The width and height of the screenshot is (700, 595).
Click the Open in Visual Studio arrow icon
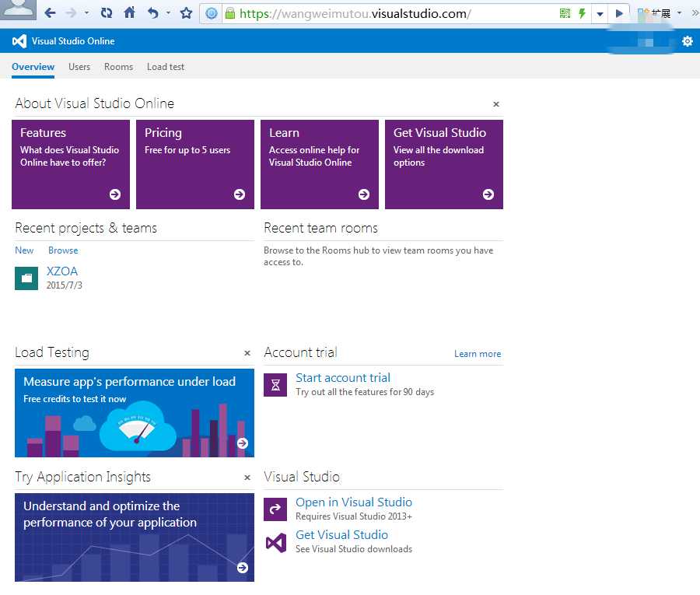point(275,509)
